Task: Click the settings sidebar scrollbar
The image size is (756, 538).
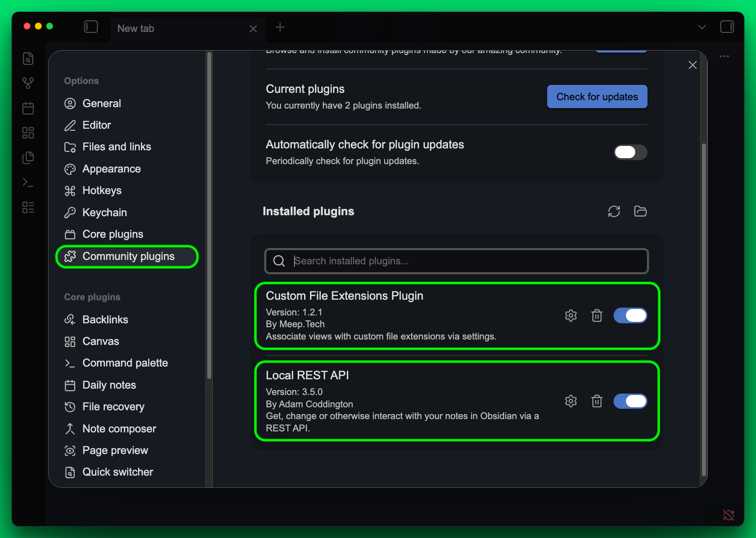Action: pyautogui.click(x=209, y=215)
